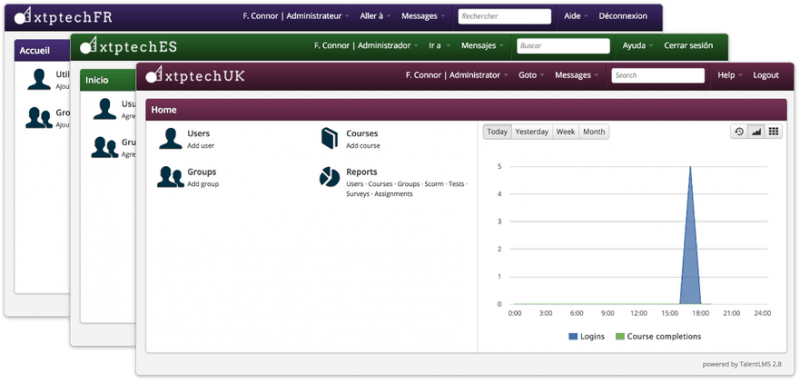Click the Groups icon in the xtptechUK window

point(170,177)
